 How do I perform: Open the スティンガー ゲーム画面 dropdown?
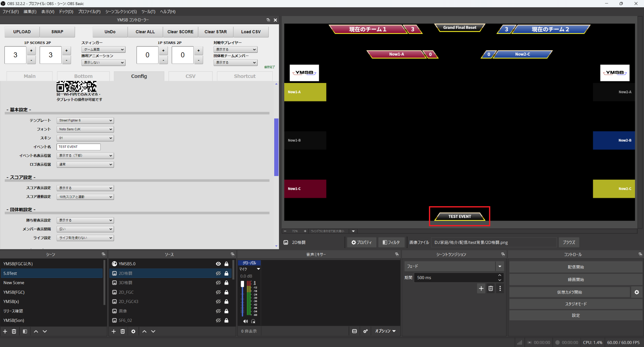103,49
